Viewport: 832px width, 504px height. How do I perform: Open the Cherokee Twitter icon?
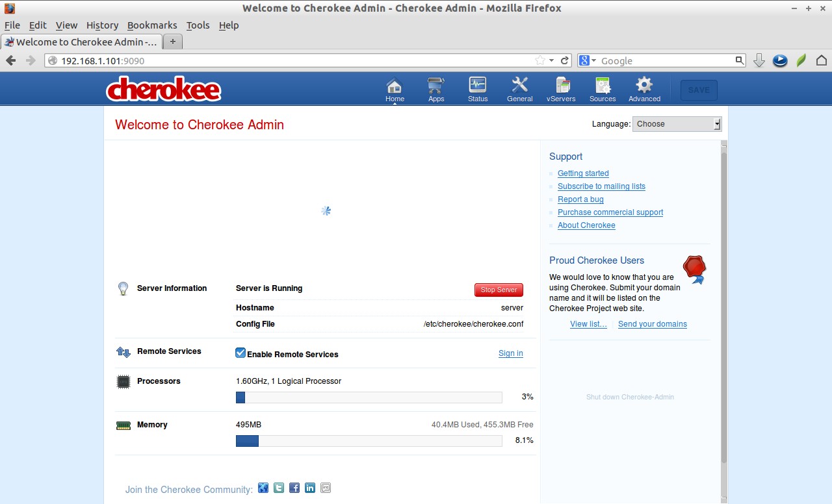279,488
